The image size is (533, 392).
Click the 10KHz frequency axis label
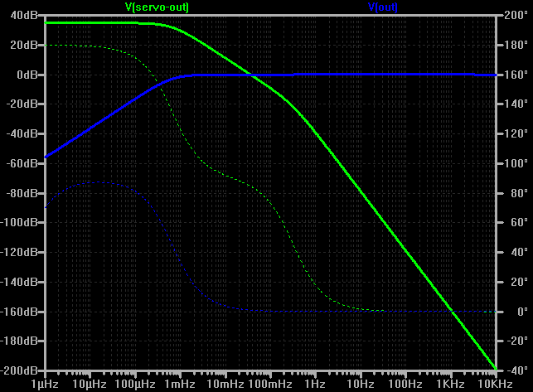495,385
